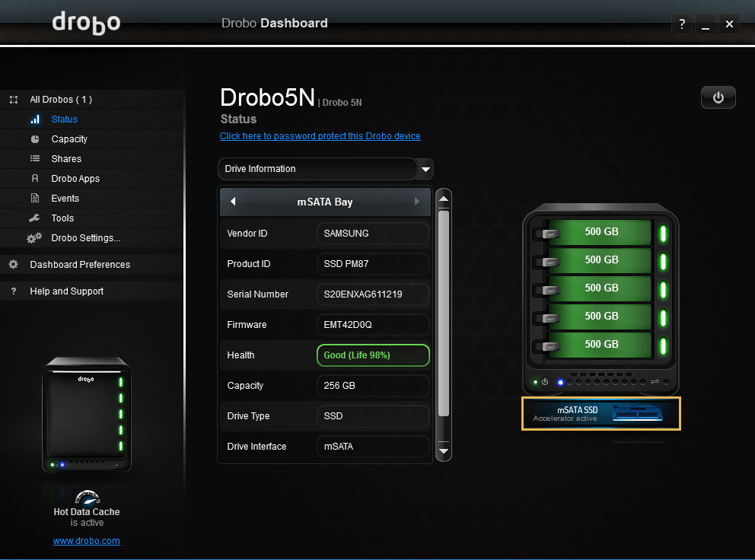Click the Drive Interface value mSATA
This screenshot has width=755, height=560.
point(373,447)
